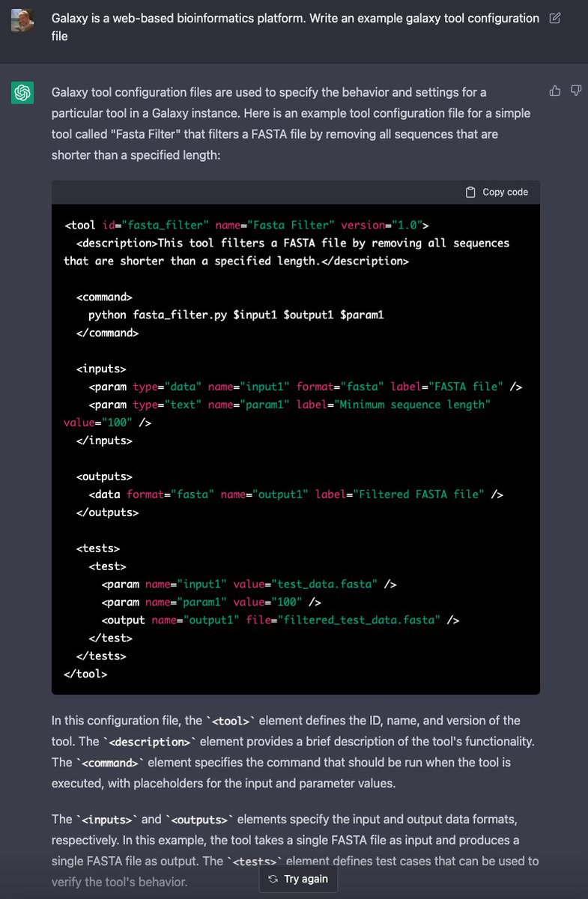
Task: Click the closing </tool> tag
Action: pos(86,675)
